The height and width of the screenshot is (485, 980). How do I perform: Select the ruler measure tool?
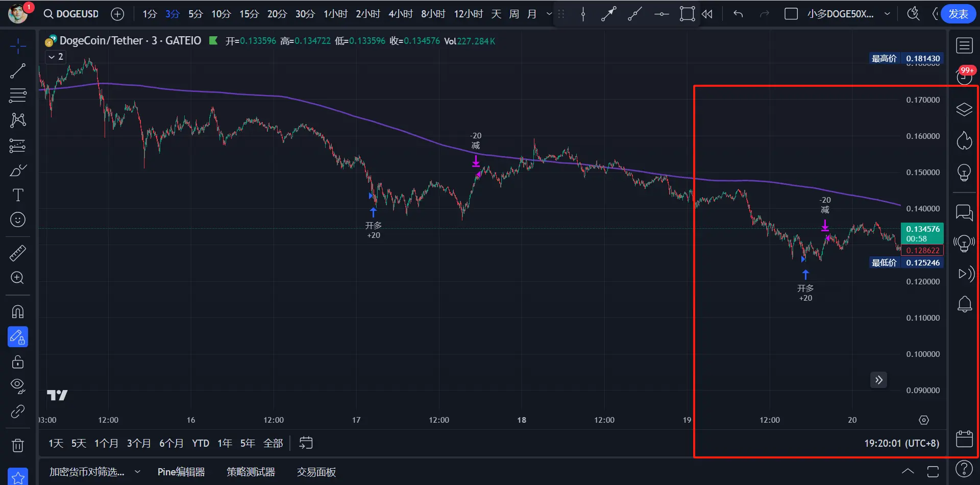coord(18,253)
